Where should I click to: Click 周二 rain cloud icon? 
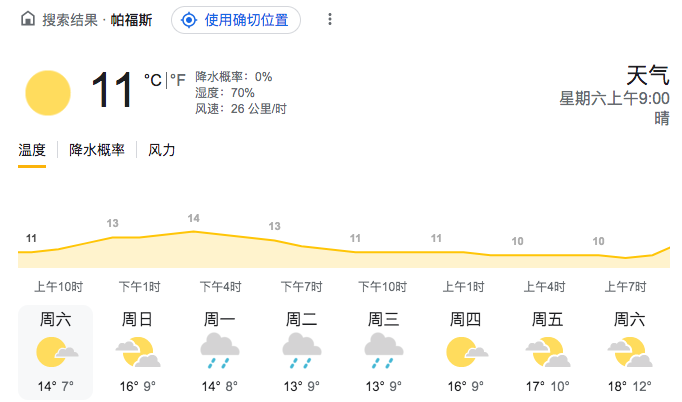tap(301, 352)
